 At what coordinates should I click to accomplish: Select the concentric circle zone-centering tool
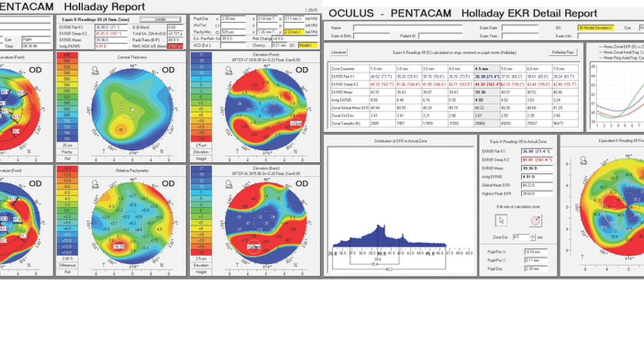click(535, 221)
